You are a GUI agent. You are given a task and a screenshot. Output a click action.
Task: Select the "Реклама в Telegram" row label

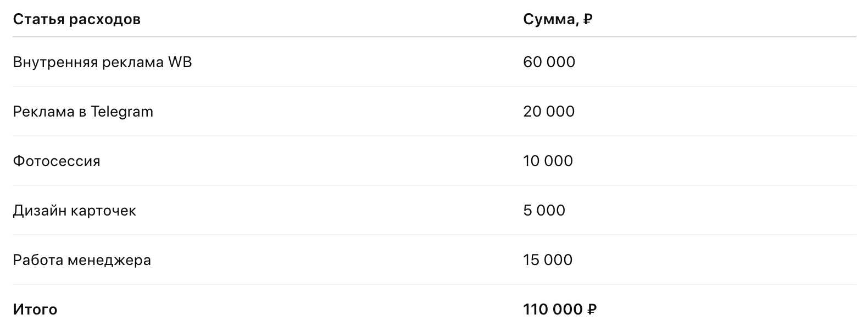coord(83,112)
